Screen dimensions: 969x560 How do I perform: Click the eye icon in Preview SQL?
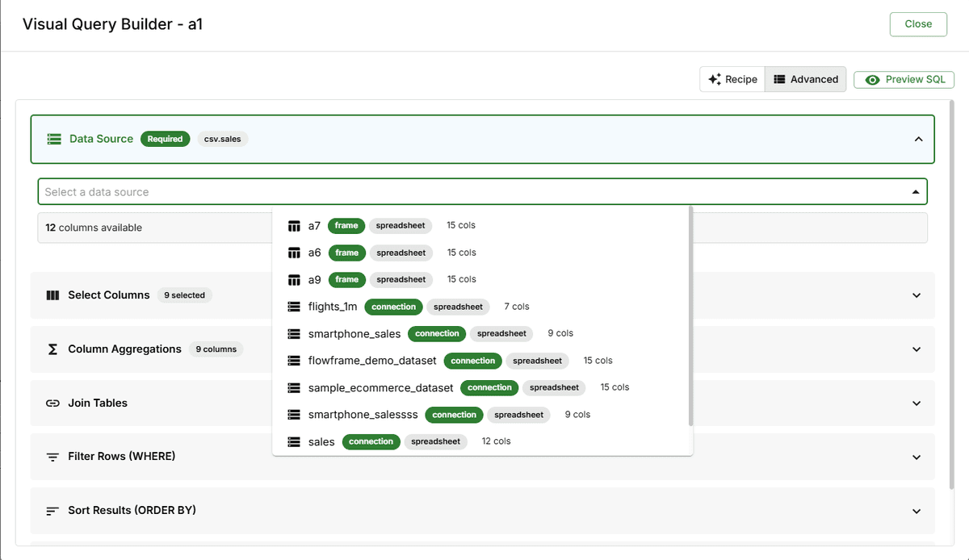(x=873, y=79)
